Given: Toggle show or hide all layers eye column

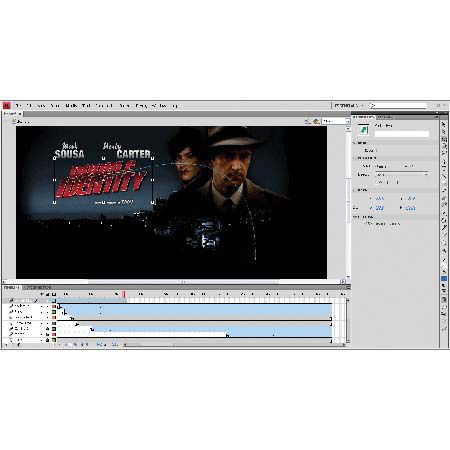Looking at the screenshot, I should [x=42, y=294].
